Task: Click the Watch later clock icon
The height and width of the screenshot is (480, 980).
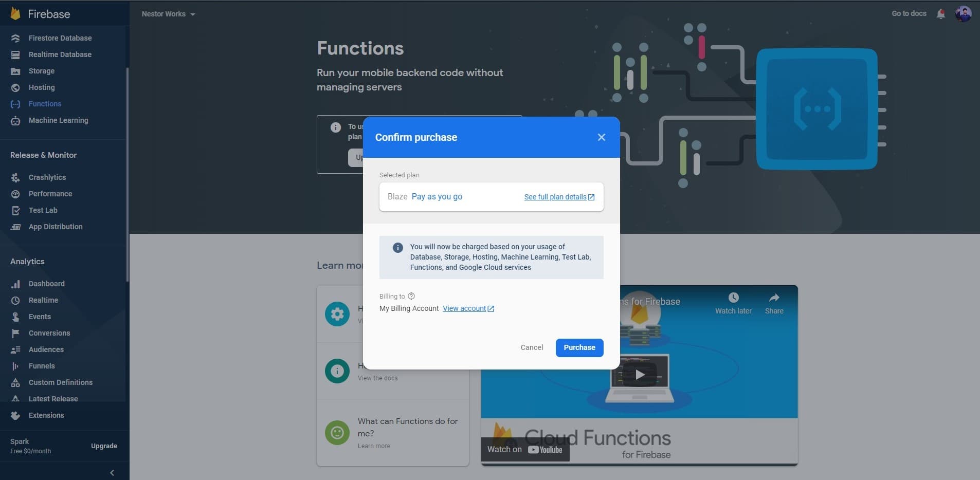Action: point(733,298)
